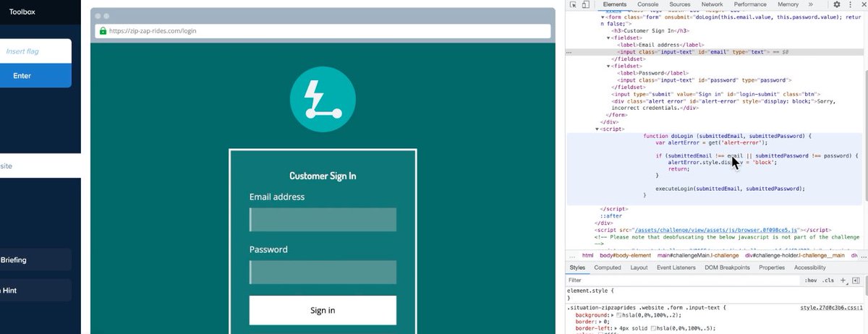The width and height of the screenshot is (868, 334).
Task: Open the Network tab
Action: (712, 4)
